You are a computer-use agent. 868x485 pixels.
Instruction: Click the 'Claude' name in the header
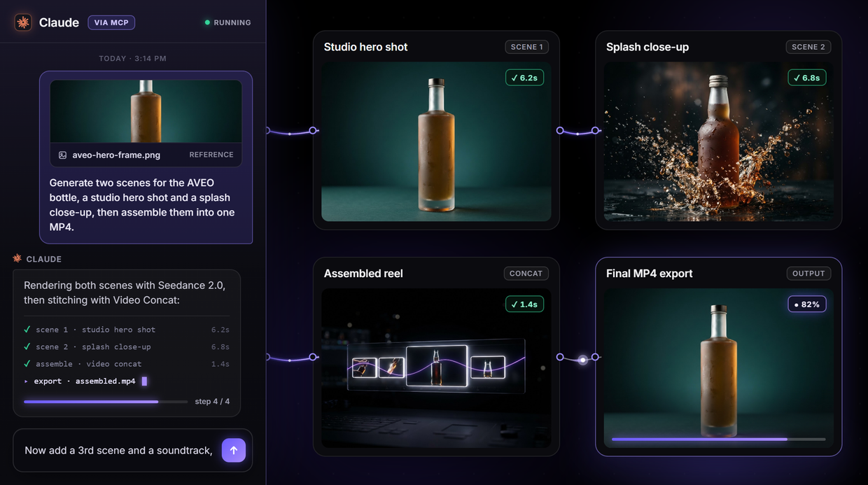pos(59,22)
